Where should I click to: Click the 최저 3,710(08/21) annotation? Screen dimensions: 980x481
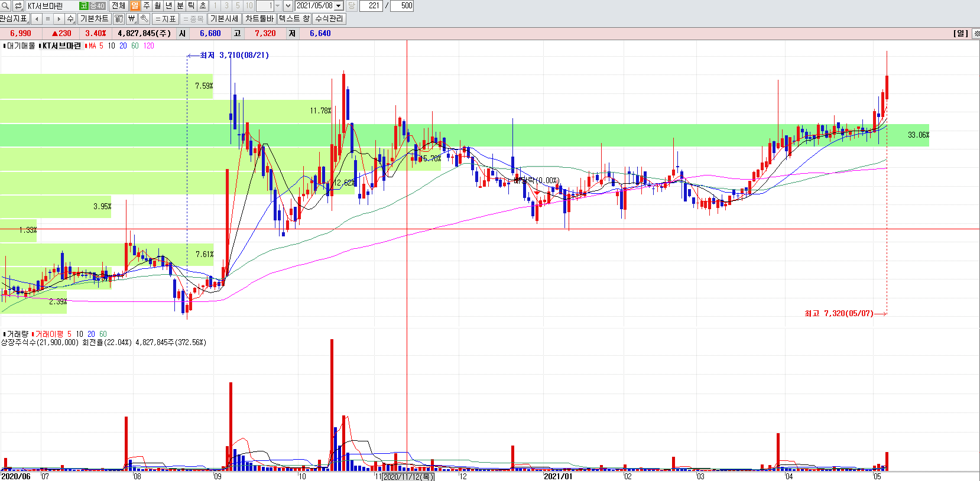tap(234, 55)
